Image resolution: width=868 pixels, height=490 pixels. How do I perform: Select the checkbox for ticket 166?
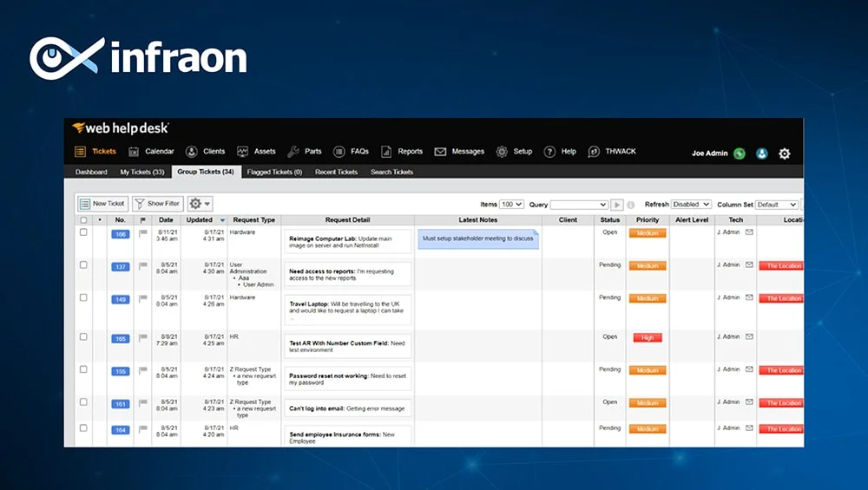pyautogui.click(x=83, y=232)
